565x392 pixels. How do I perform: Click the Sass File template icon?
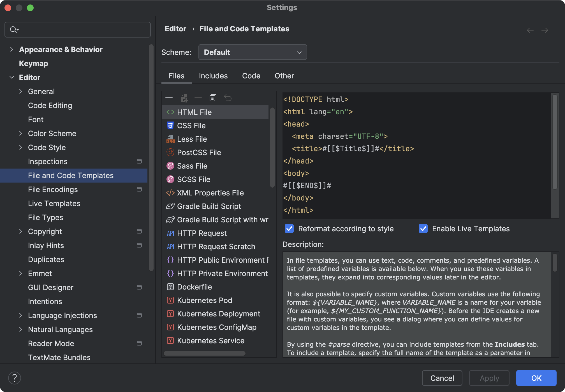coord(170,166)
